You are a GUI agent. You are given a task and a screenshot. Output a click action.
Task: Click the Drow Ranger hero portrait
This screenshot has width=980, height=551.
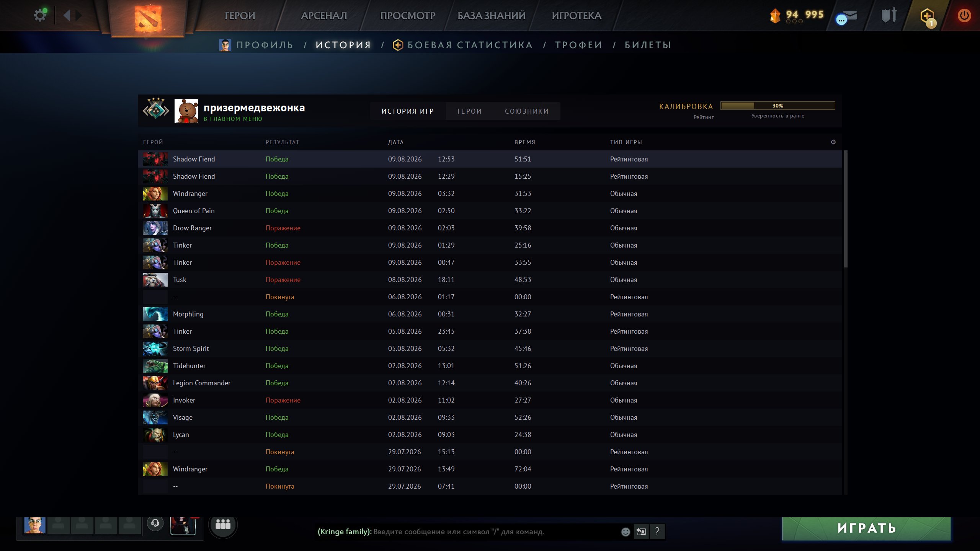(x=155, y=228)
